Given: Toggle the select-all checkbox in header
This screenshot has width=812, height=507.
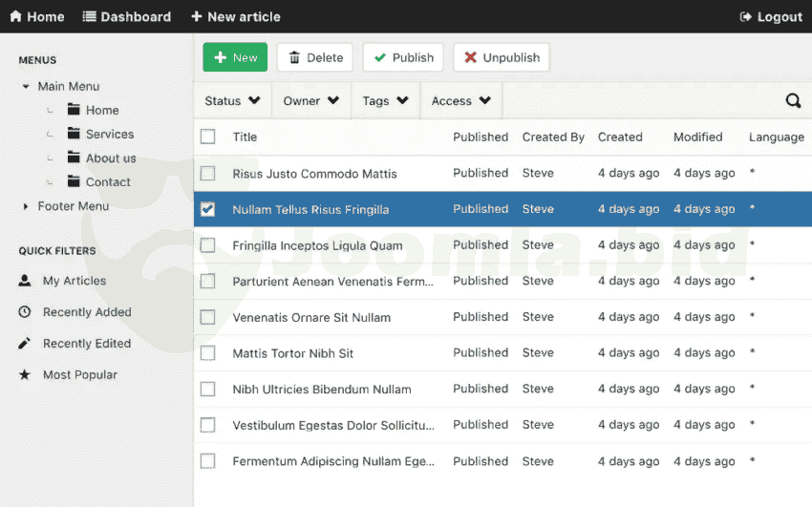Looking at the screenshot, I should tap(208, 137).
